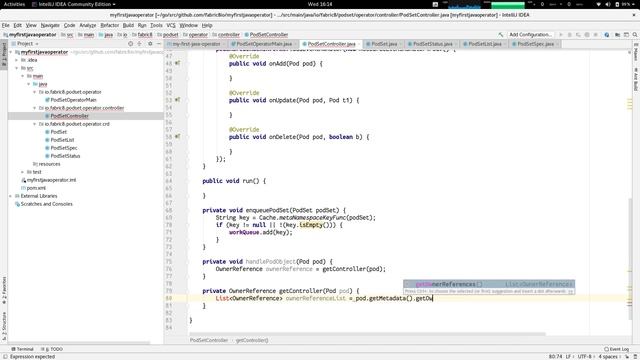Select PodSetStatus in project tree
This screenshot has width=640, height=360.
point(65,156)
